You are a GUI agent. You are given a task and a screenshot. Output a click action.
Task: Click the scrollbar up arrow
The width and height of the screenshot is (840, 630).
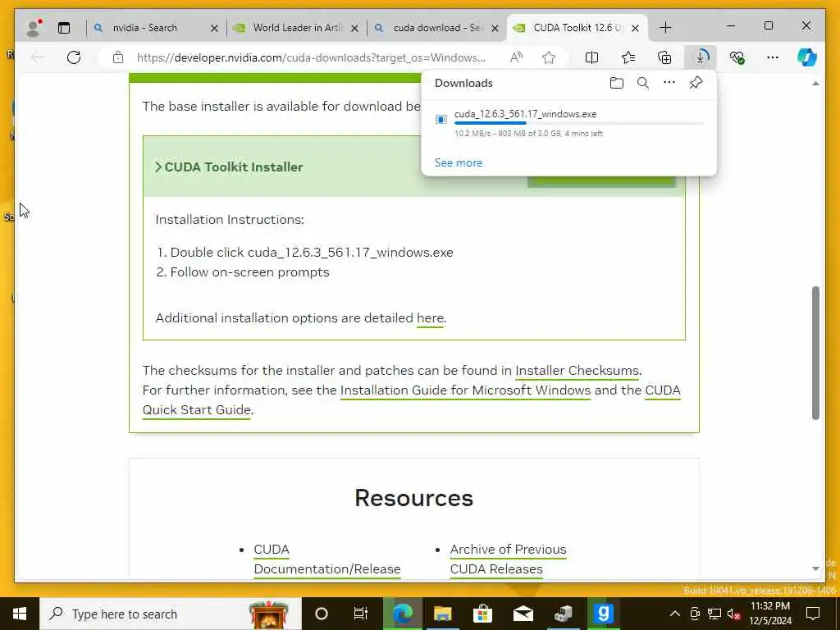pyautogui.click(x=815, y=84)
